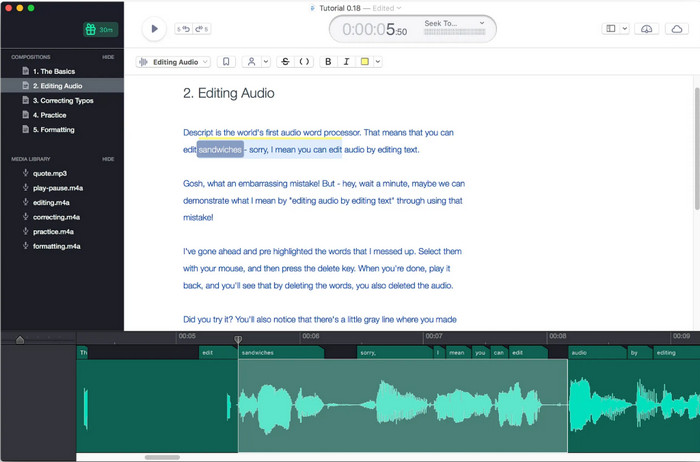Image resolution: width=700 pixels, height=462 pixels.
Task: Hide the Compositions section
Action: tap(108, 57)
